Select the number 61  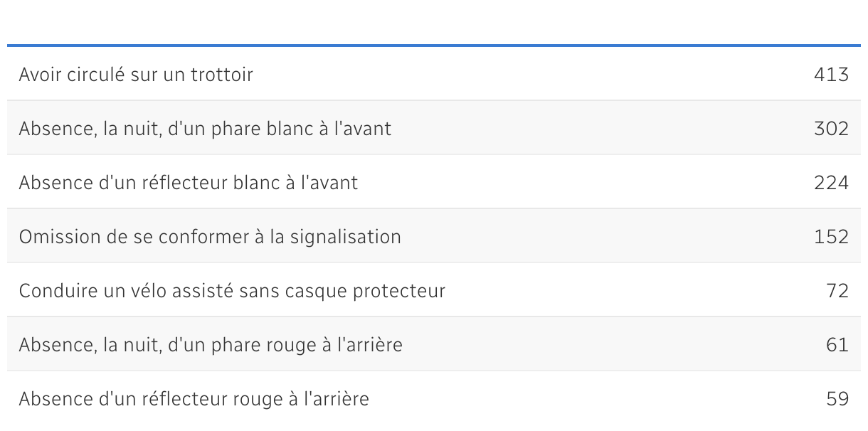837,345
